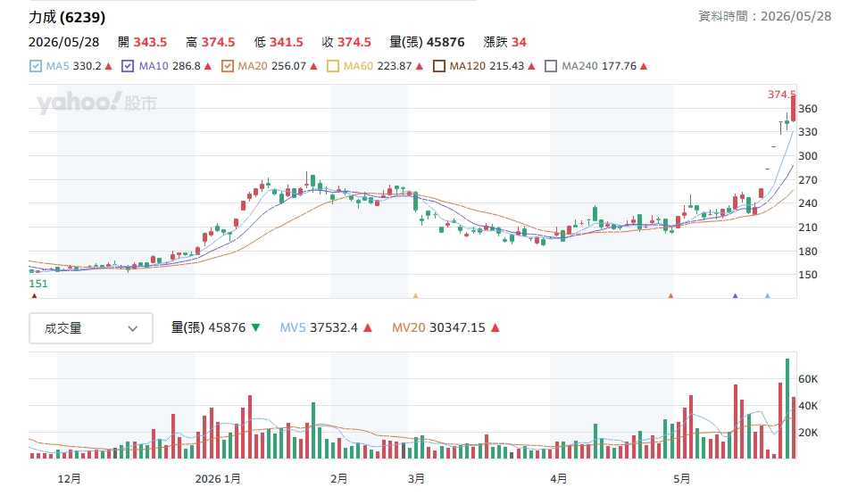
Task: Click the MV20 30347.15 label
Action: (438, 327)
